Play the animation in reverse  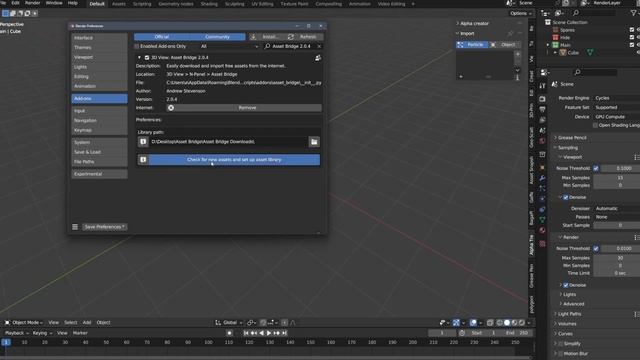pyautogui.click(x=262, y=333)
